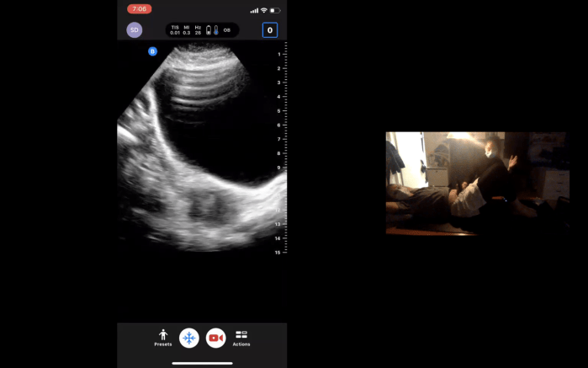Tap the probe temperature thermometer icon

216,30
